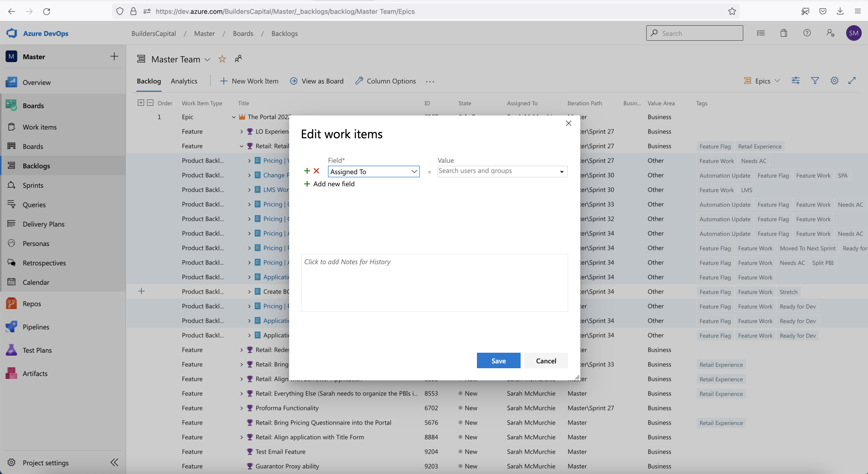868x474 pixels.
Task: Save the work item edits
Action: coord(498,360)
